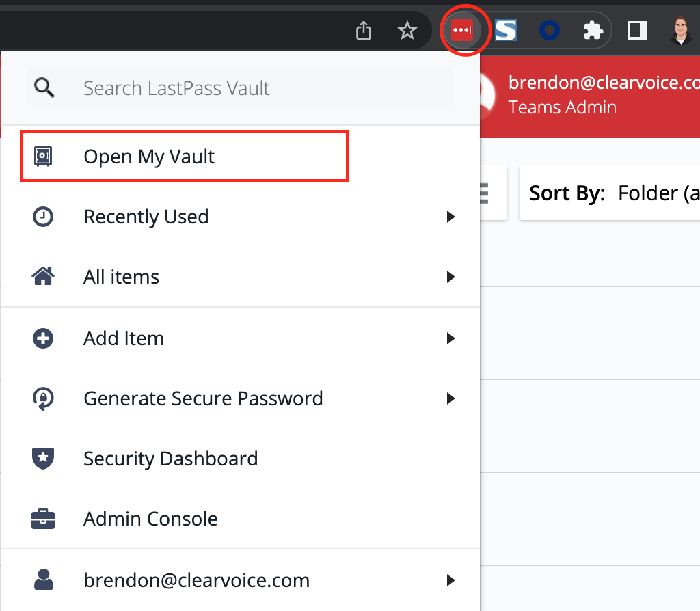Click the Teams Admin label in header
700x611 pixels.
562,107
